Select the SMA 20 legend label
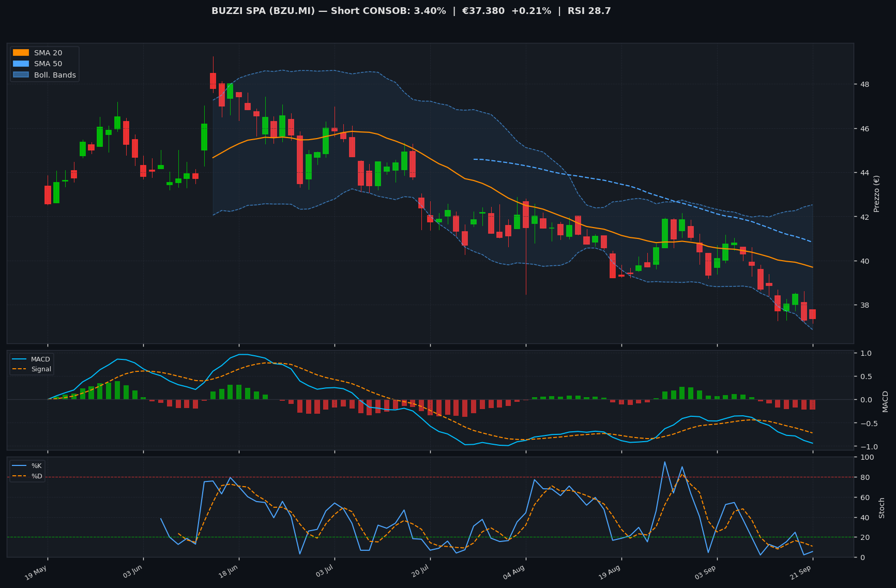The image size is (896, 588). tap(48, 53)
